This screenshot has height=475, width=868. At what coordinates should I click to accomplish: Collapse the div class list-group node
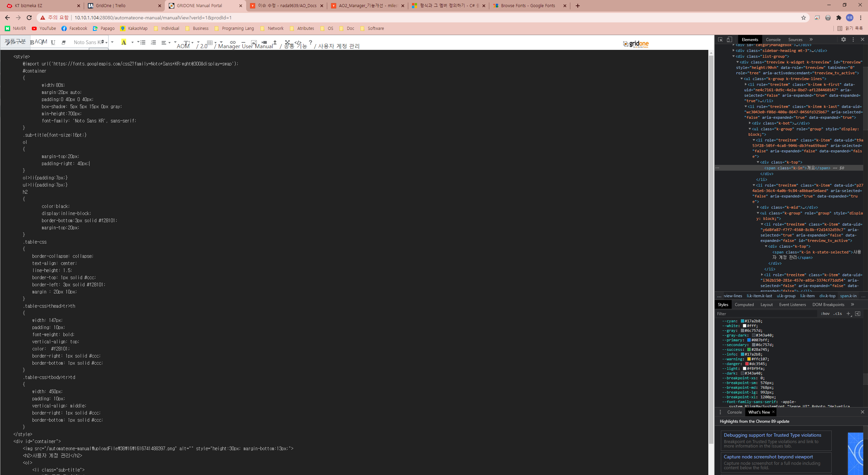pos(734,57)
